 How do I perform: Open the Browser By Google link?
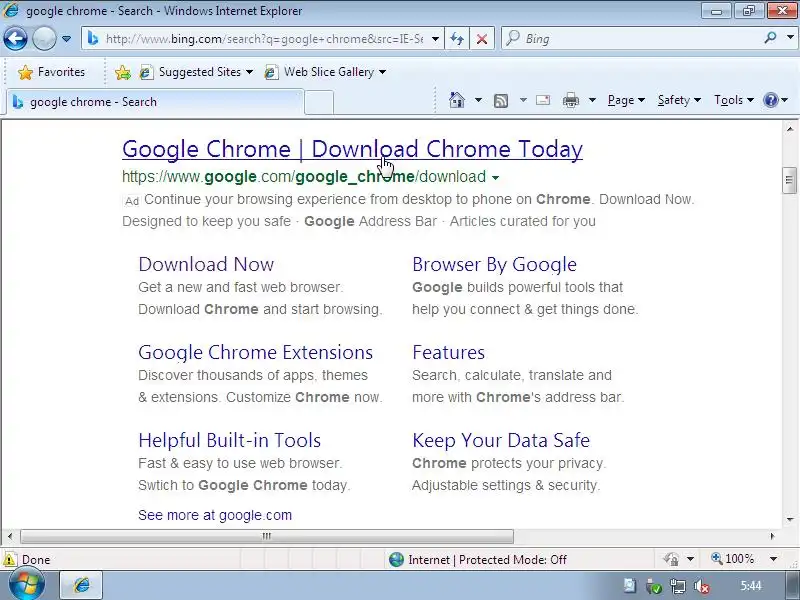494,264
